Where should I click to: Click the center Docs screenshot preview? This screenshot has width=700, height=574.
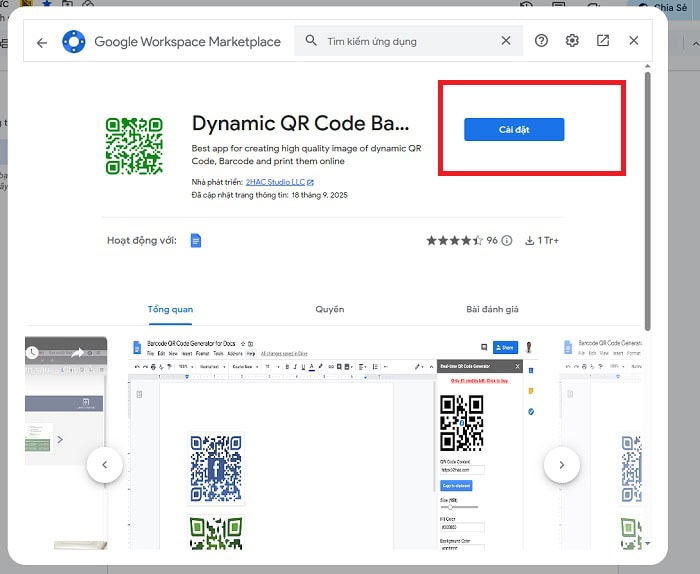(x=333, y=443)
